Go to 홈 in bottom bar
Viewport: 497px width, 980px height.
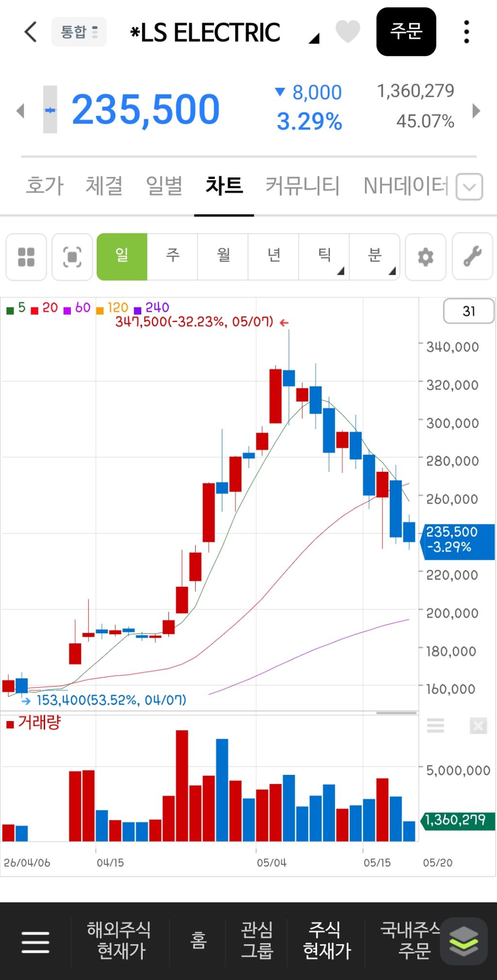tap(199, 941)
